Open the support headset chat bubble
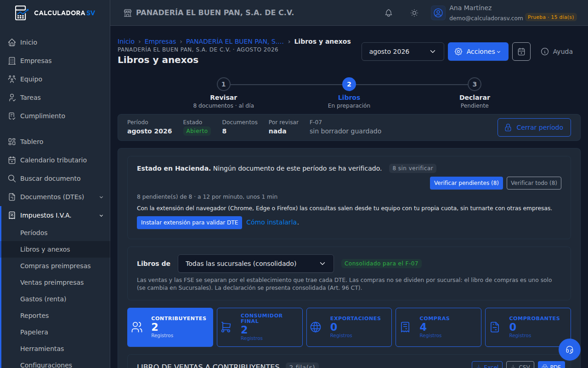 pos(570,350)
